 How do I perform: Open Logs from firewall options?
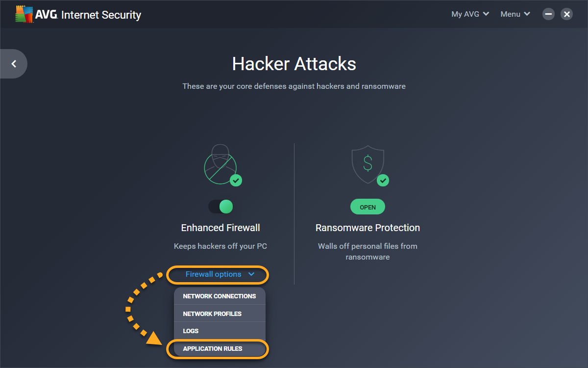click(191, 331)
